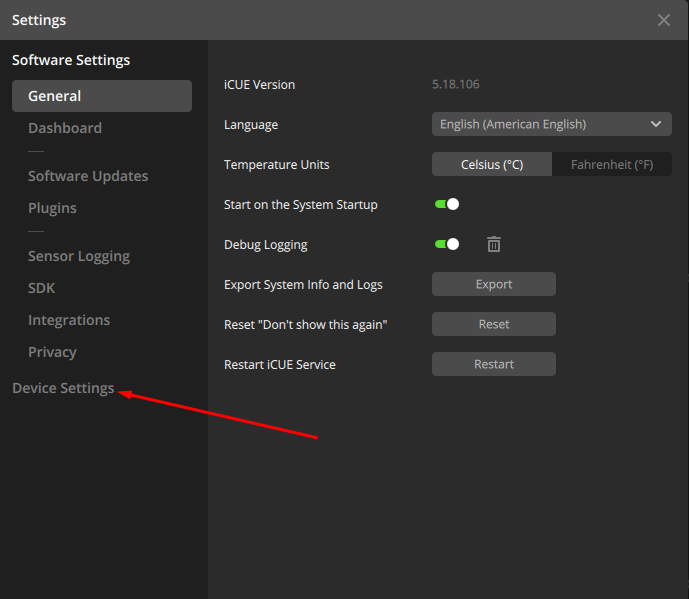
Task: Restart the iCUE Service
Action: pos(494,364)
